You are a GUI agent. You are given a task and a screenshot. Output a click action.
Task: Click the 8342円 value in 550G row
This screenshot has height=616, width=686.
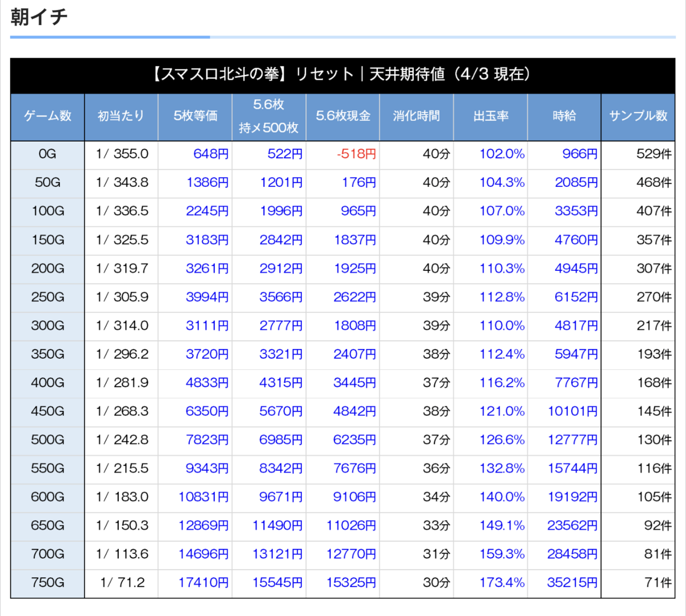(281, 469)
